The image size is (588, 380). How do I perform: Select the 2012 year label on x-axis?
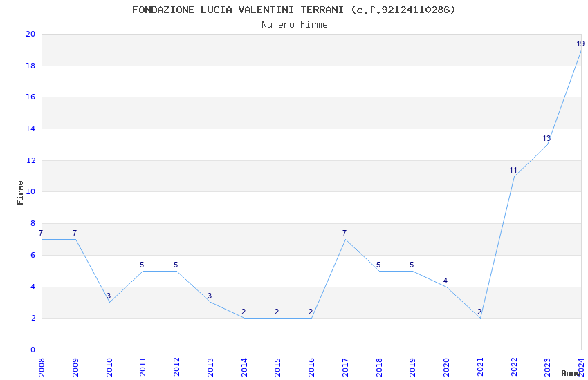click(176, 367)
